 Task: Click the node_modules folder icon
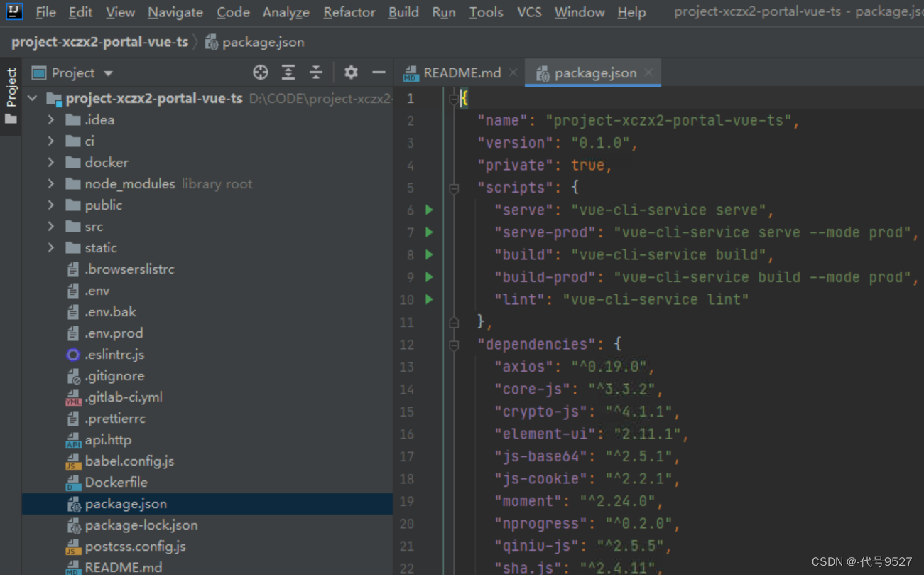point(73,184)
